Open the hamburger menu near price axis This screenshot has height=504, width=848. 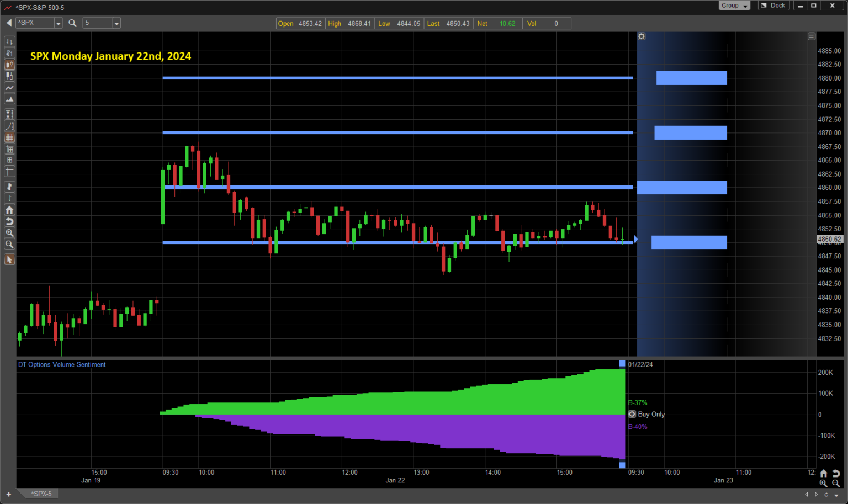click(x=811, y=36)
